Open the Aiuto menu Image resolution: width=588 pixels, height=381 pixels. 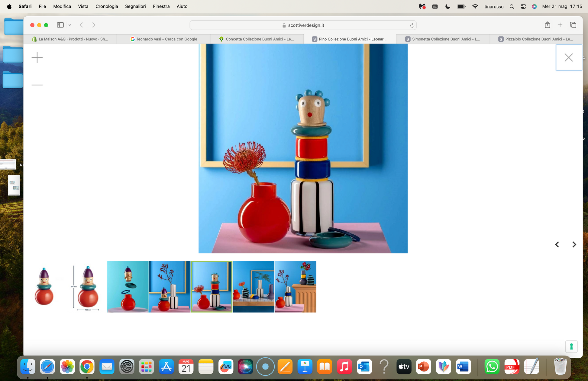pos(182,6)
